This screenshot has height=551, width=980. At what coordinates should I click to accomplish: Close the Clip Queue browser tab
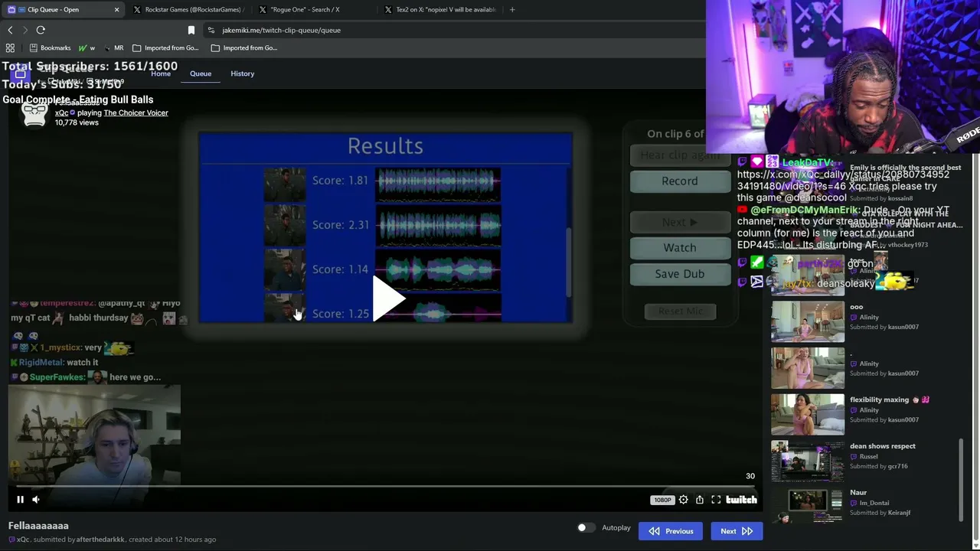pos(116,9)
